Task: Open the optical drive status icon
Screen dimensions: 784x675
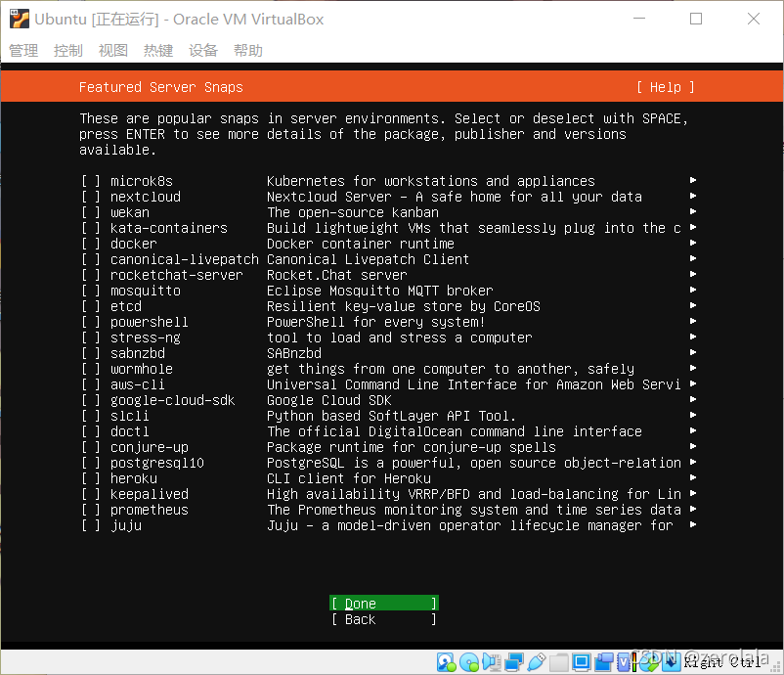Action: 469,662
